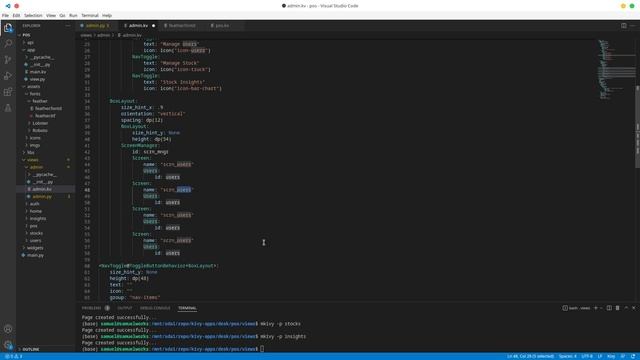This screenshot has height=360, width=640.
Task: Open the Manage gear icon
Action: (x=8, y=345)
